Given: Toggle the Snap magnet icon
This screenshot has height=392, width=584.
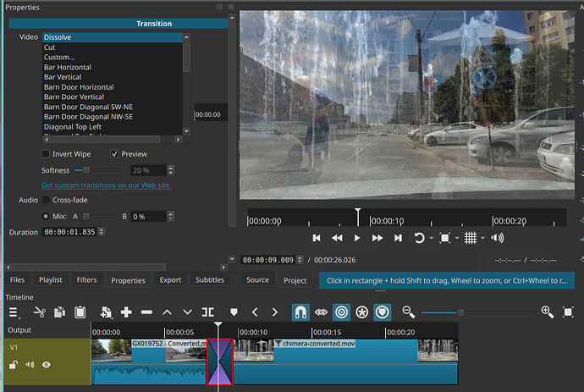Looking at the screenshot, I should click(x=300, y=312).
